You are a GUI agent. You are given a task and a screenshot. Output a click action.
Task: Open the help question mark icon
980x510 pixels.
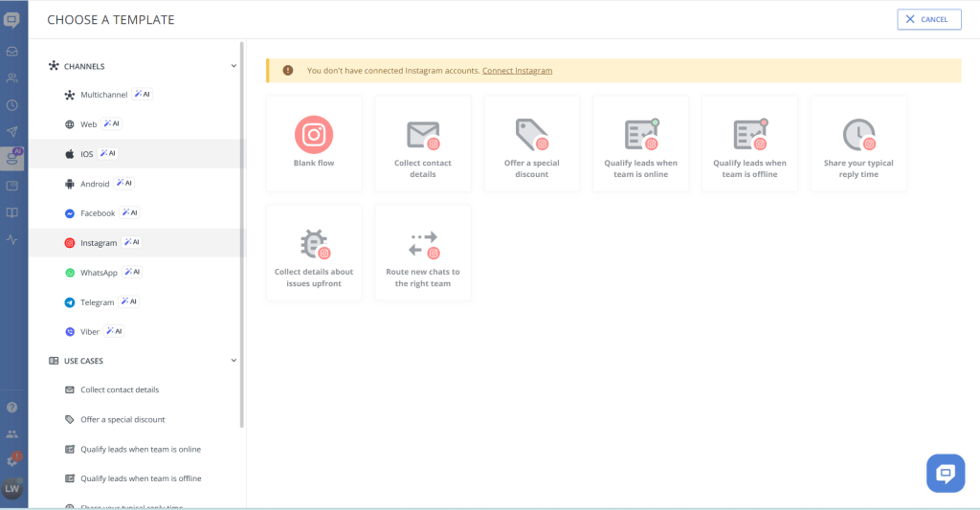point(11,408)
